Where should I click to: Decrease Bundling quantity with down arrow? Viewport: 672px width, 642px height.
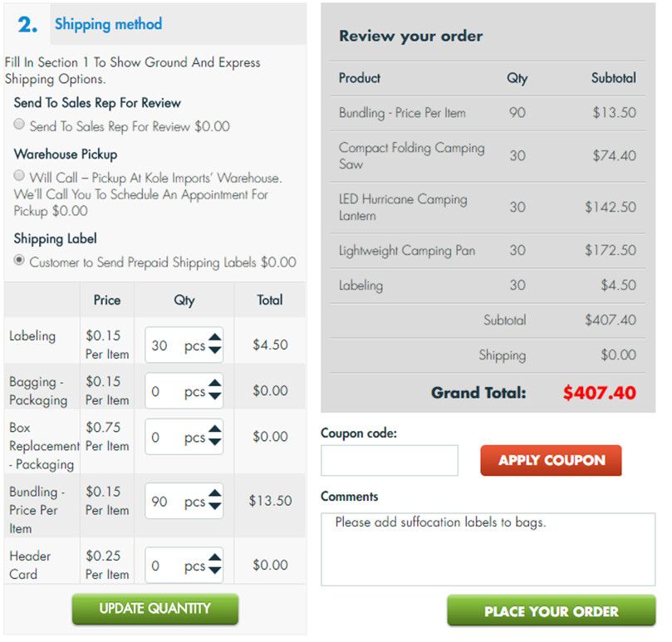(214, 507)
